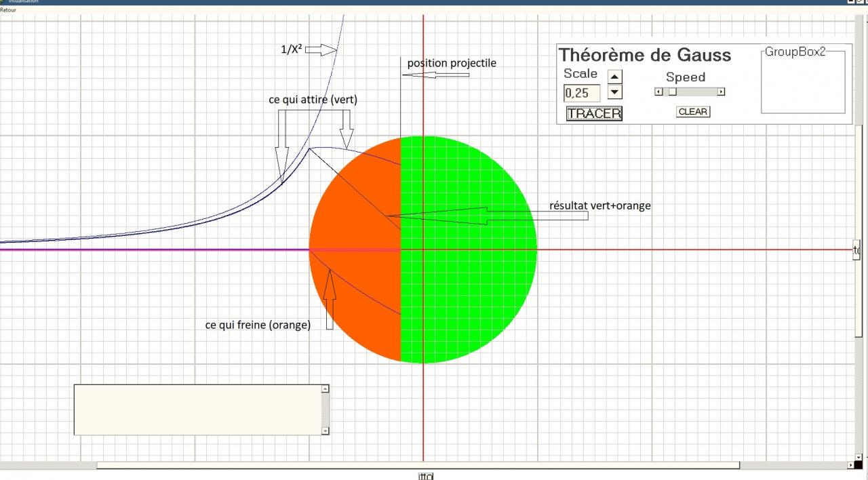Click the TRACER button
This screenshot has height=480, width=868.
pyautogui.click(x=594, y=113)
